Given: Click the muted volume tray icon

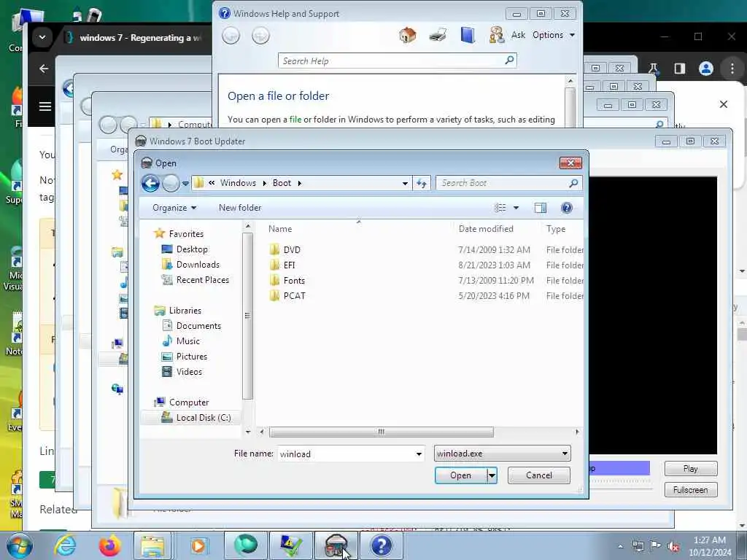Looking at the screenshot, I should pos(673,546).
